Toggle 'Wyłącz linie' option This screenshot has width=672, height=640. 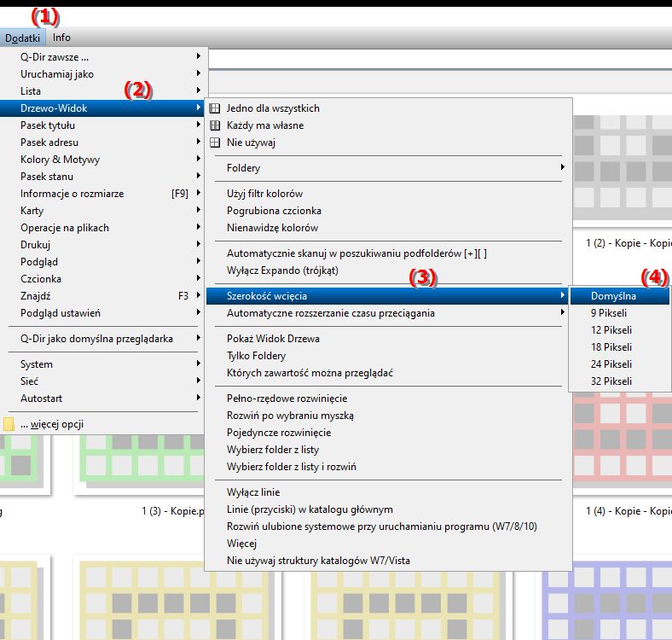(x=389, y=492)
